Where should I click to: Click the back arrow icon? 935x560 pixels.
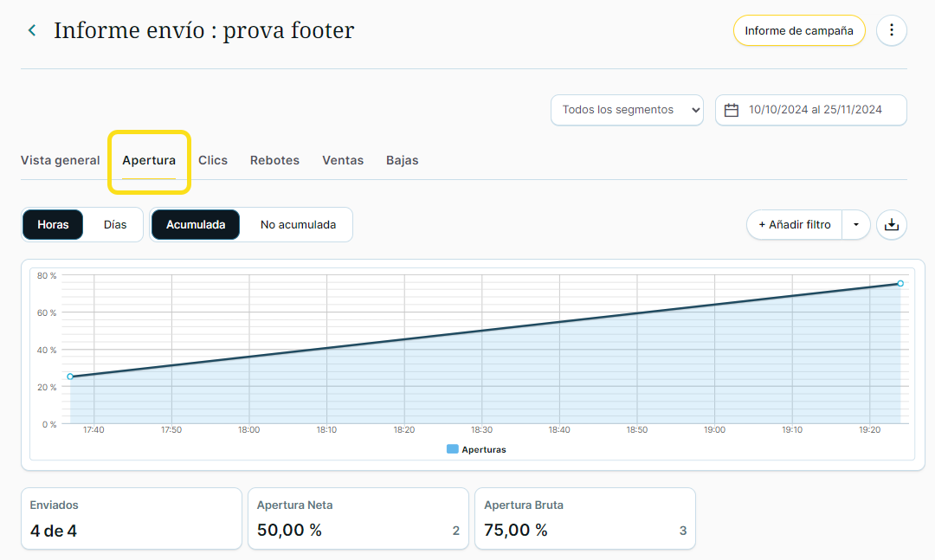click(x=32, y=30)
